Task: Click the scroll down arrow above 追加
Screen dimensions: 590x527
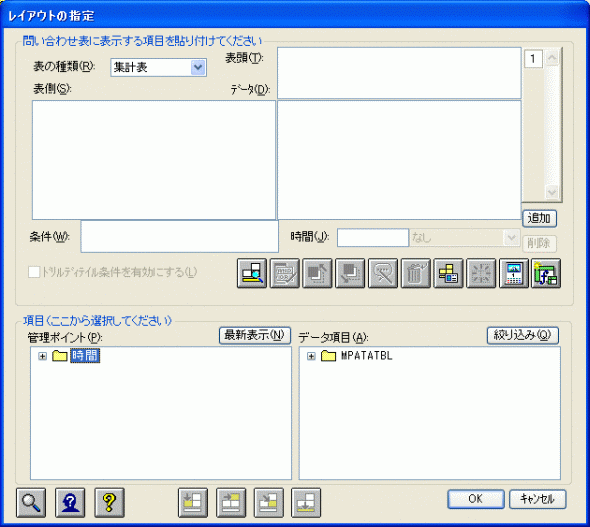Action: 552,192
